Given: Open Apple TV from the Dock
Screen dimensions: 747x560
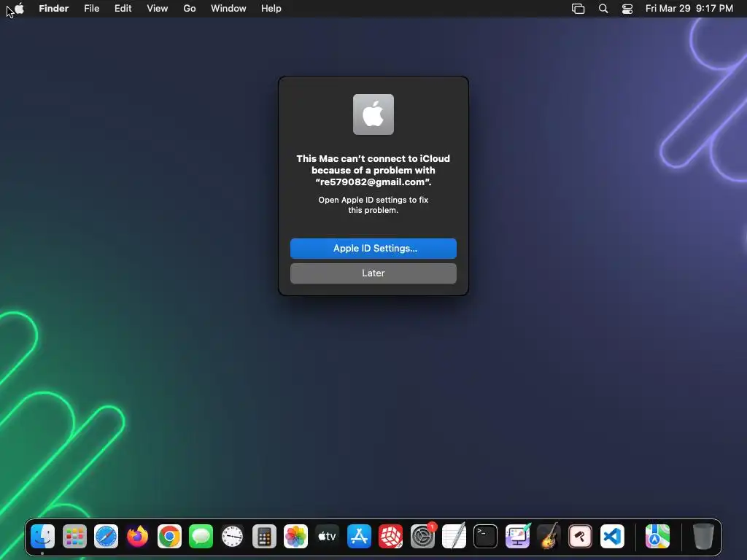Looking at the screenshot, I should 328,537.
